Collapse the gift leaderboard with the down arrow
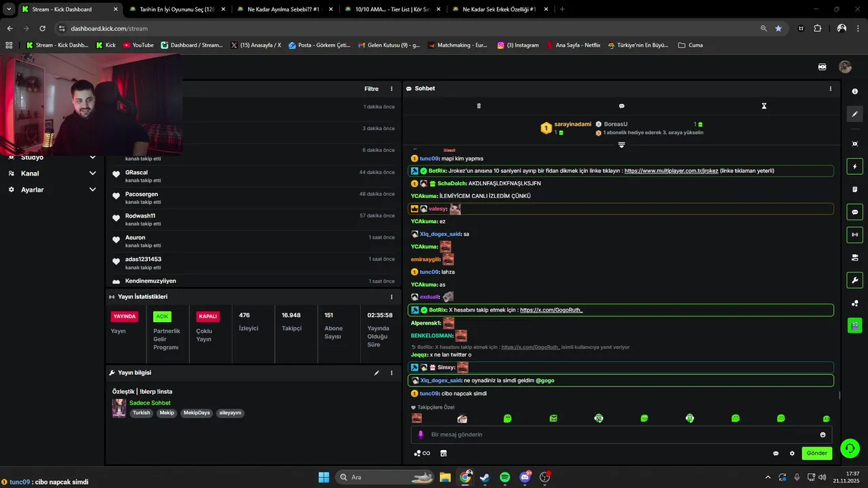This screenshot has width=868, height=488. [621, 145]
